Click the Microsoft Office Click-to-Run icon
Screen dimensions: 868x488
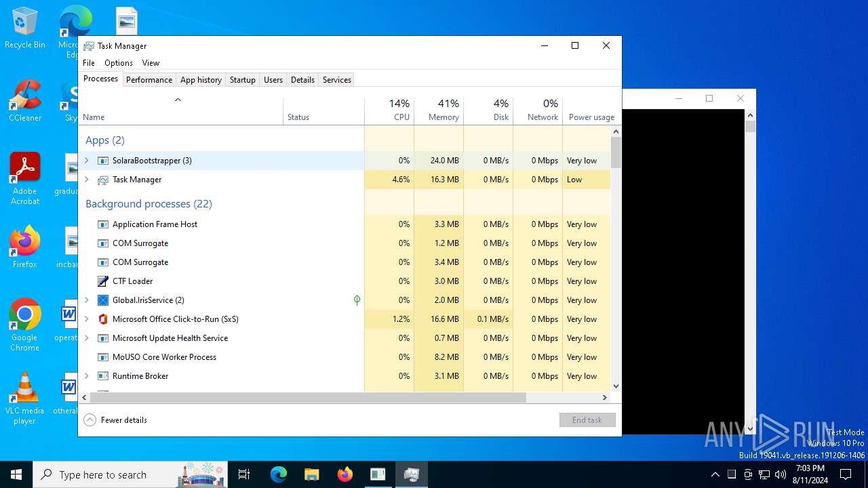[103, 319]
